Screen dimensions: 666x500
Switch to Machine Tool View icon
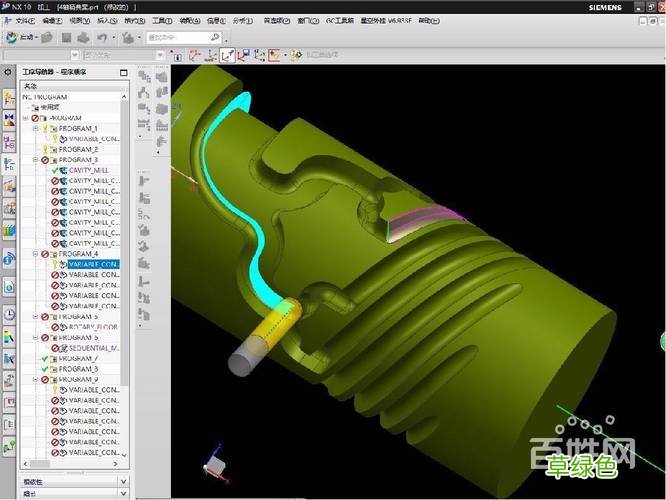pos(144,92)
